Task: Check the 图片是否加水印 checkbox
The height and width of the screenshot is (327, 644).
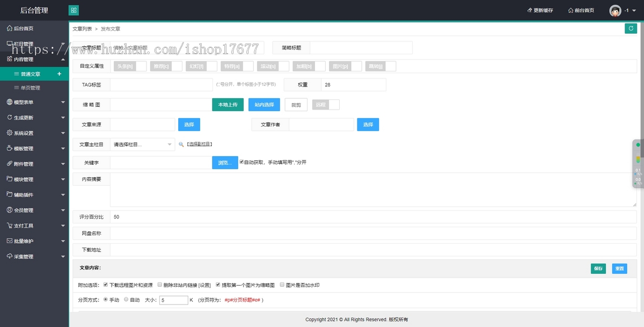Action: pos(282,285)
